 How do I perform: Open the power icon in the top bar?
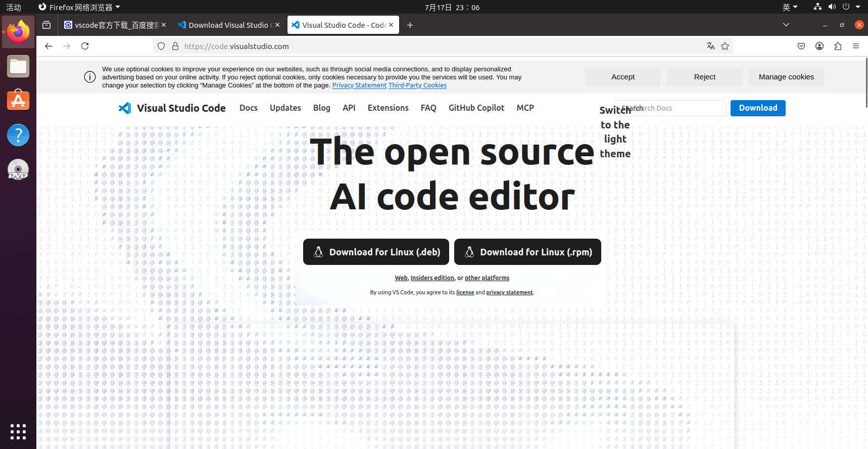tap(846, 7)
